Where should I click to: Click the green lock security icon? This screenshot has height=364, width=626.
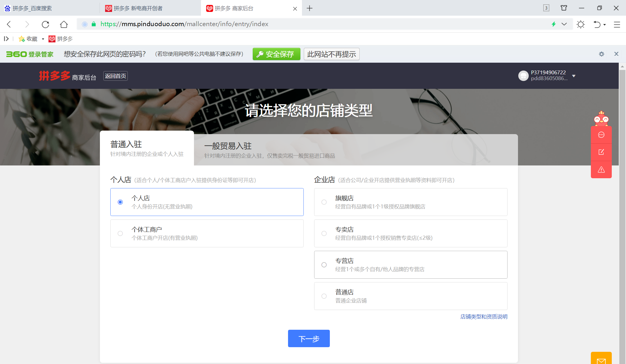pos(93,24)
